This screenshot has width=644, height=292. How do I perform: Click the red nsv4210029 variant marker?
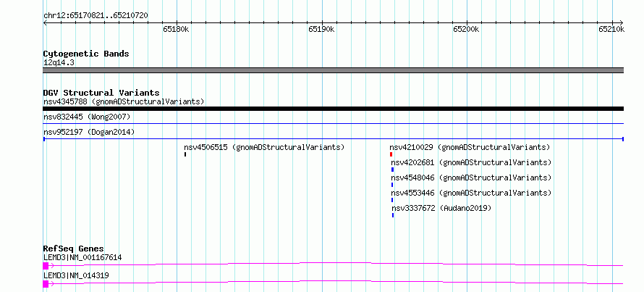[391, 154]
